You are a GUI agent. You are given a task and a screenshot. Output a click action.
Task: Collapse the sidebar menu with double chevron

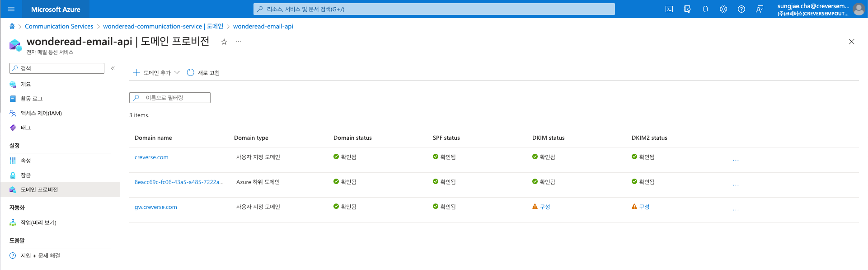tap(113, 68)
